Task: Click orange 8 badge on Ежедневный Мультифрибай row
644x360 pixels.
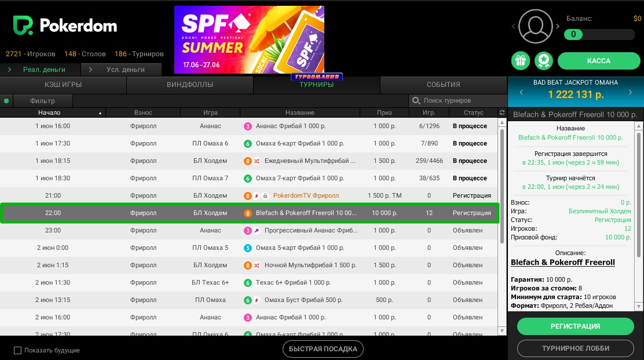Action: pos(248,161)
